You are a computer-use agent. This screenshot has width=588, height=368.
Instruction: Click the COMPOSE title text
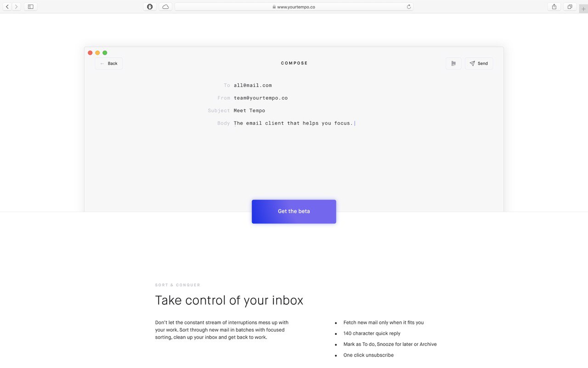(x=294, y=63)
